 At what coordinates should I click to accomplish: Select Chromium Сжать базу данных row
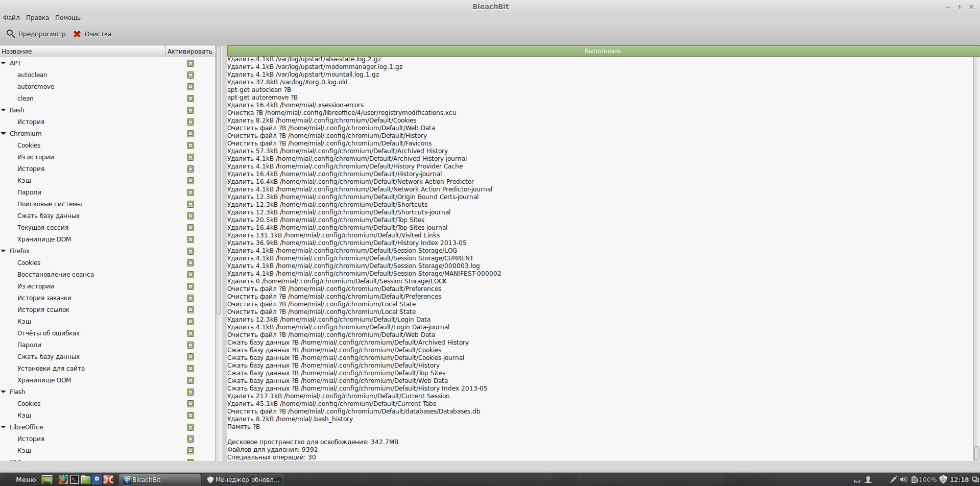tap(107, 216)
